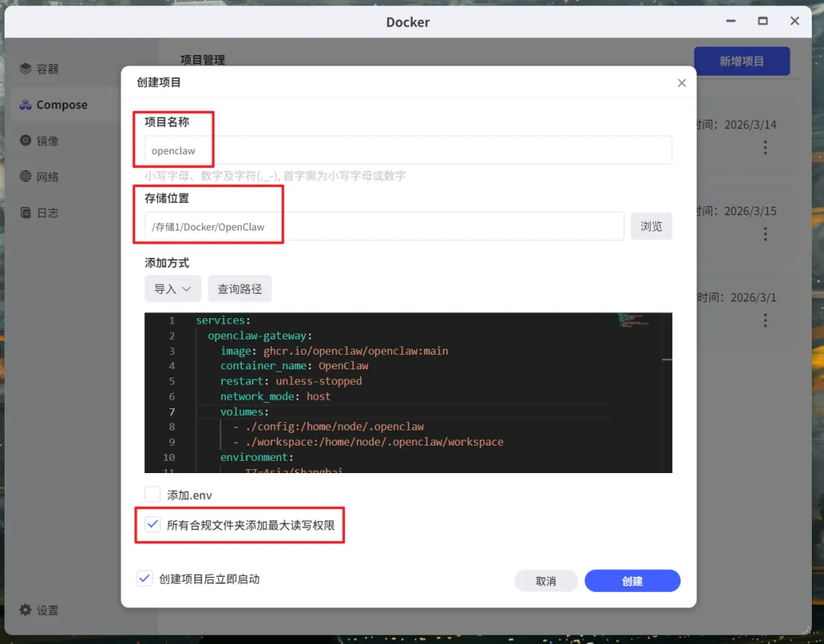Image resolution: width=824 pixels, height=644 pixels.
Task: Open the 网络 network globe icon
Action: pos(26,176)
